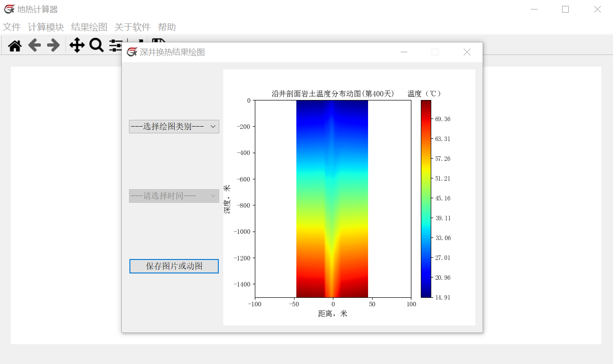Click the colorbar value 33.06
The height and width of the screenshot is (364, 613).
pyautogui.click(x=443, y=238)
